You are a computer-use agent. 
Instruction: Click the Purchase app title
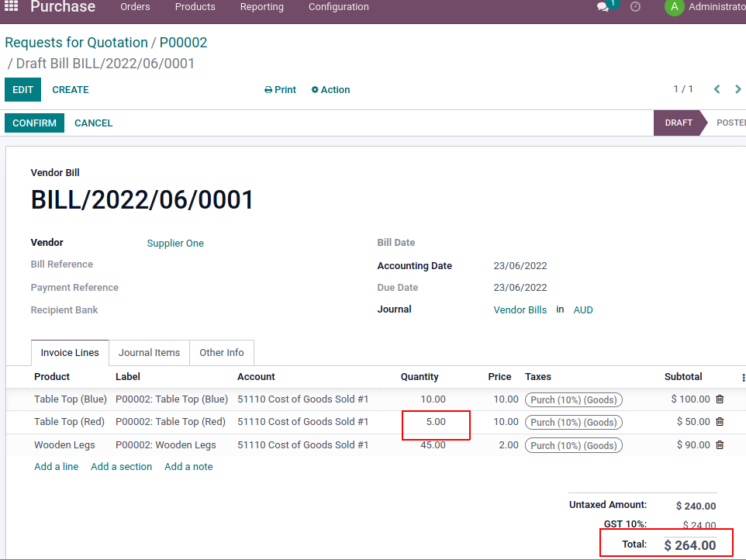click(63, 7)
